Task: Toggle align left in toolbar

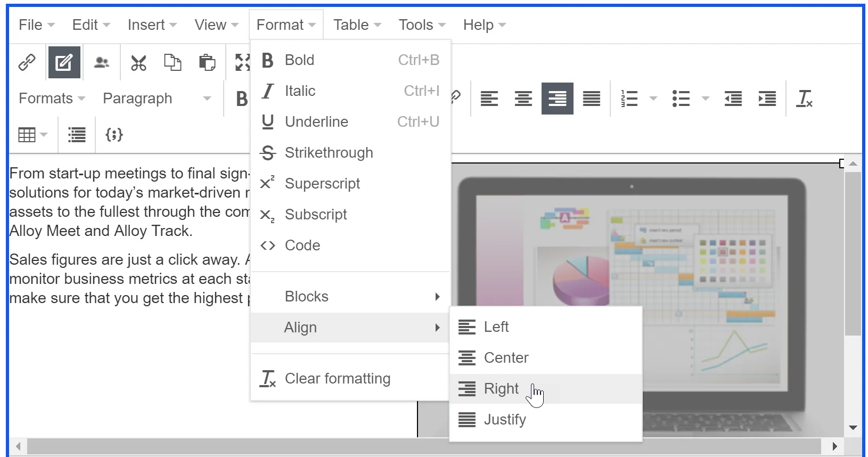Action: (489, 99)
